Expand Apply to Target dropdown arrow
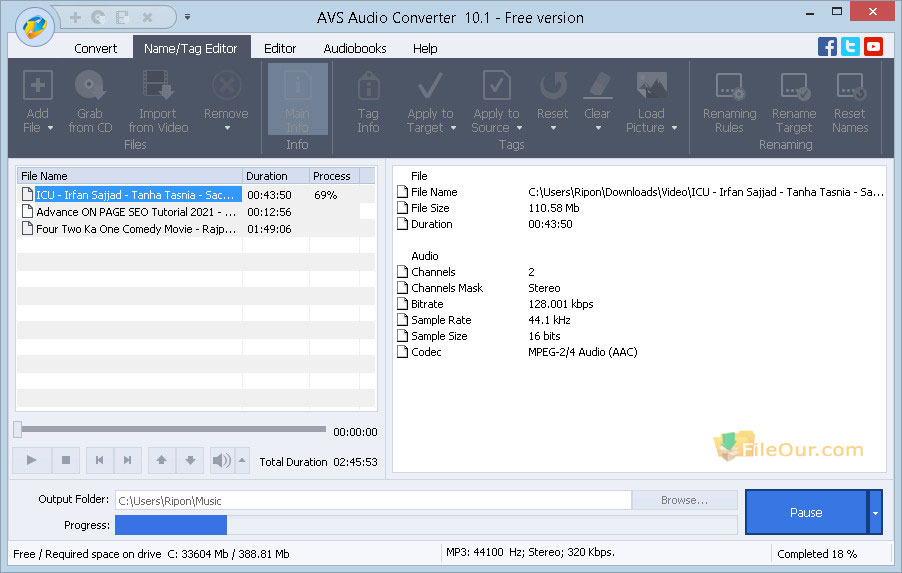This screenshot has width=902, height=573. click(453, 128)
